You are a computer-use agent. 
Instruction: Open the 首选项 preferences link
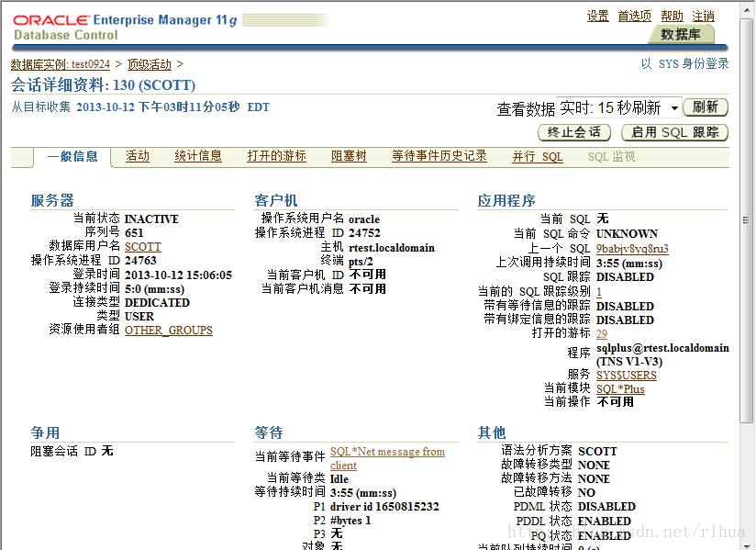(635, 16)
